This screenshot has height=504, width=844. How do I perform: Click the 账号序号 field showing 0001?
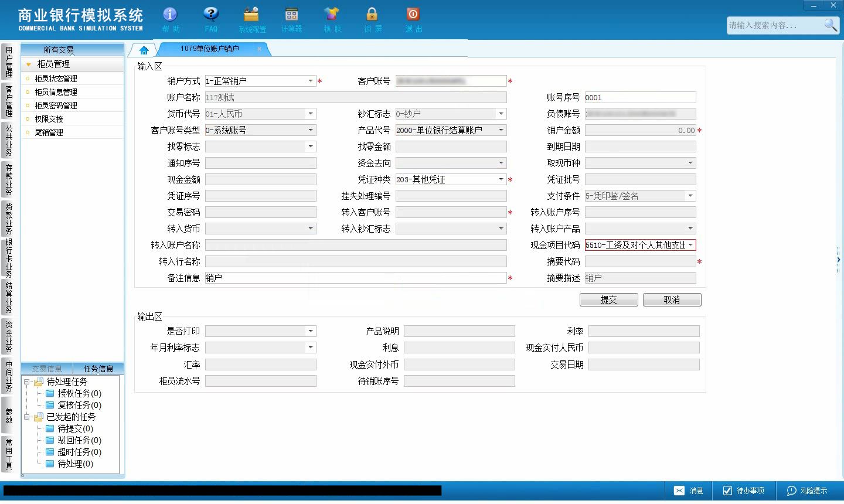(640, 97)
